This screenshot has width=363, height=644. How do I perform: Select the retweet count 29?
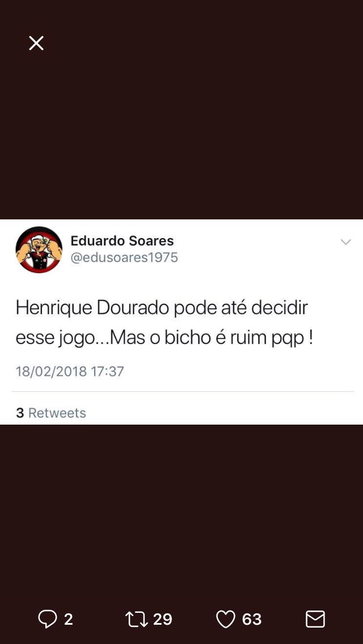click(x=162, y=620)
